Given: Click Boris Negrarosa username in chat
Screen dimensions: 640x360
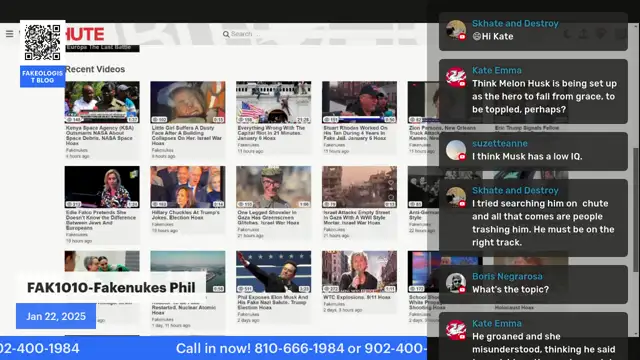Looking at the screenshot, I should pos(507,276).
